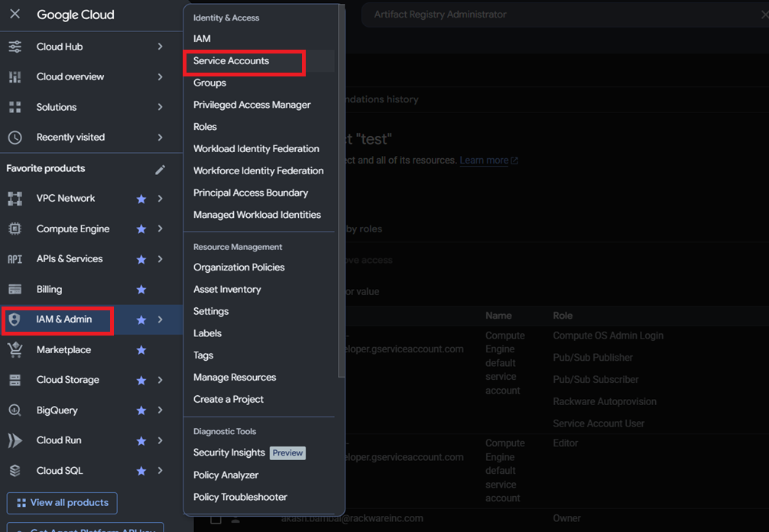Expand Cloud Storage submenu chevron
Viewport: 769px width, 532px height.
160,380
